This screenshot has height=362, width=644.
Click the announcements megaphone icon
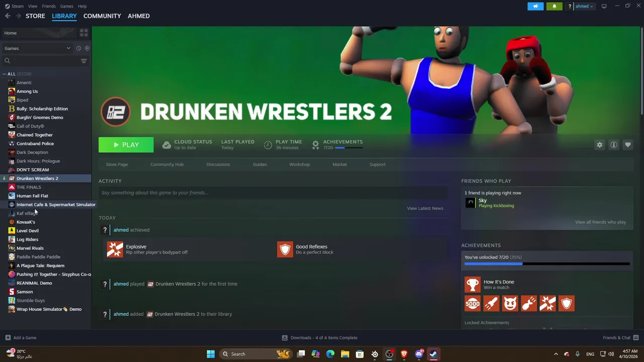pyautogui.click(x=535, y=6)
